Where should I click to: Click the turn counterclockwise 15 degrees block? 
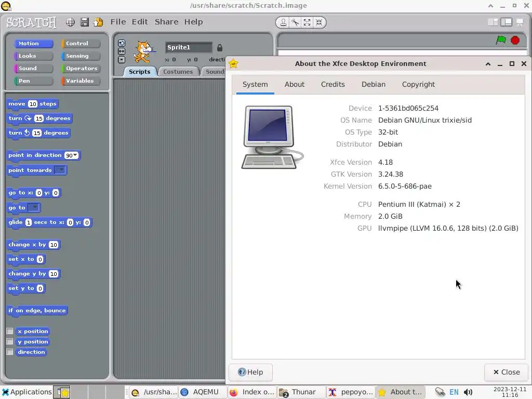coord(38,133)
